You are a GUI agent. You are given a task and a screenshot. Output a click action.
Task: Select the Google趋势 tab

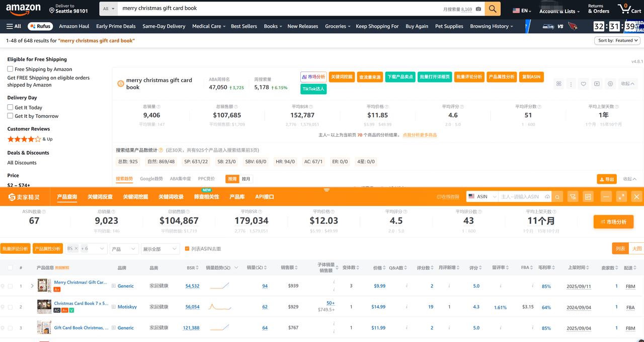tap(151, 179)
